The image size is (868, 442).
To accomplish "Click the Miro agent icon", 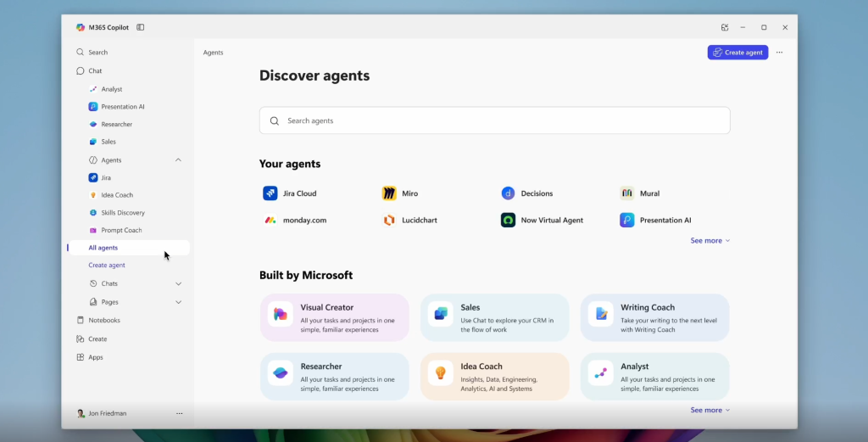I will (389, 193).
